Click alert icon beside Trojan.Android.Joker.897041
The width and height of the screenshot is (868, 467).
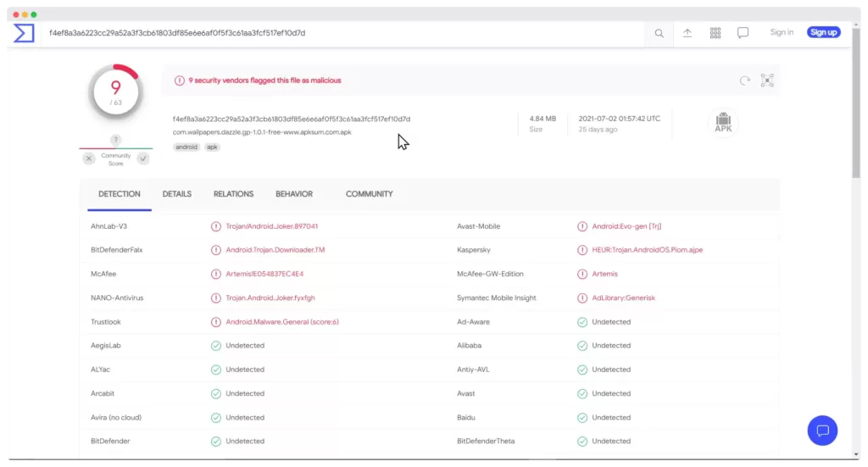[x=216, y=226]
